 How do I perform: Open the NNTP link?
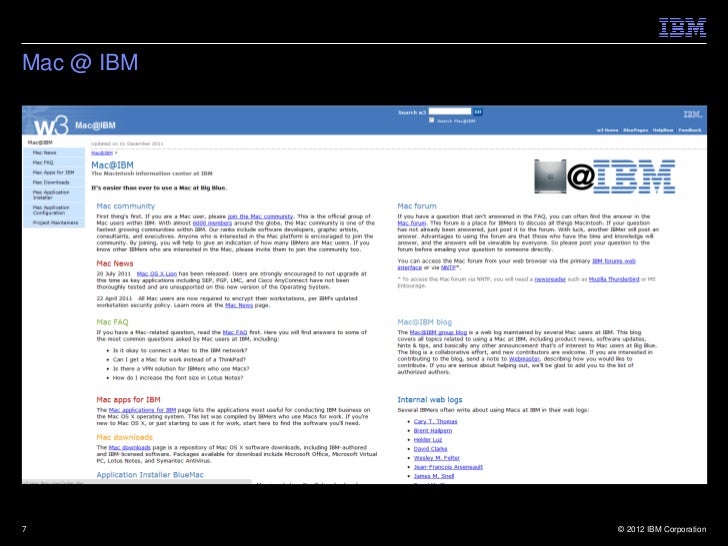[x=448, y=267]
